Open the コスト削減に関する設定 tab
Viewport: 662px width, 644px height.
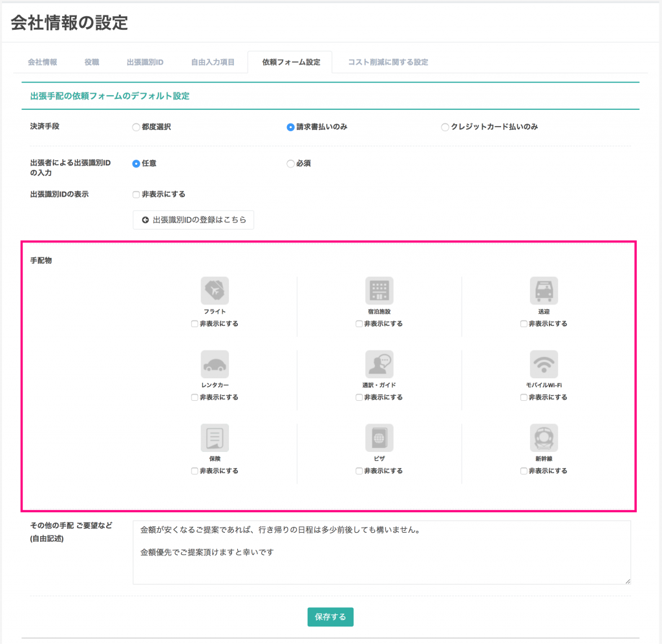388,62
